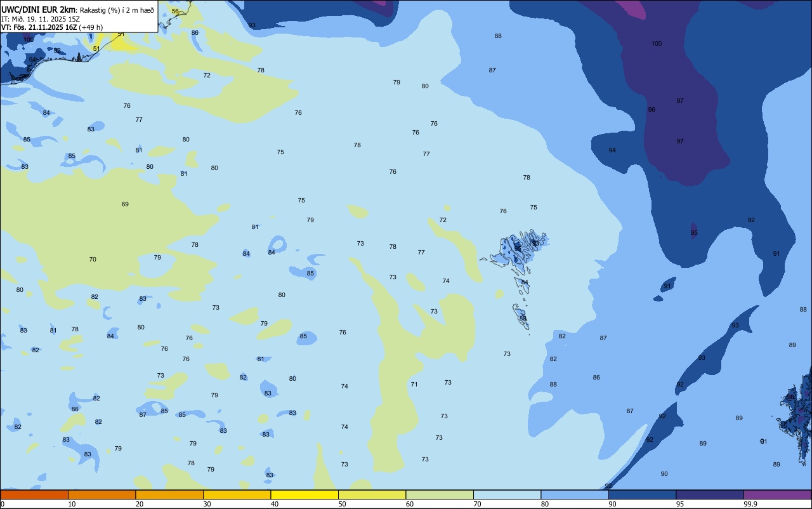Select the 50–60 pale yellow legend swatch
Viewport: 812px width, 509px height.
coord(372,494)
